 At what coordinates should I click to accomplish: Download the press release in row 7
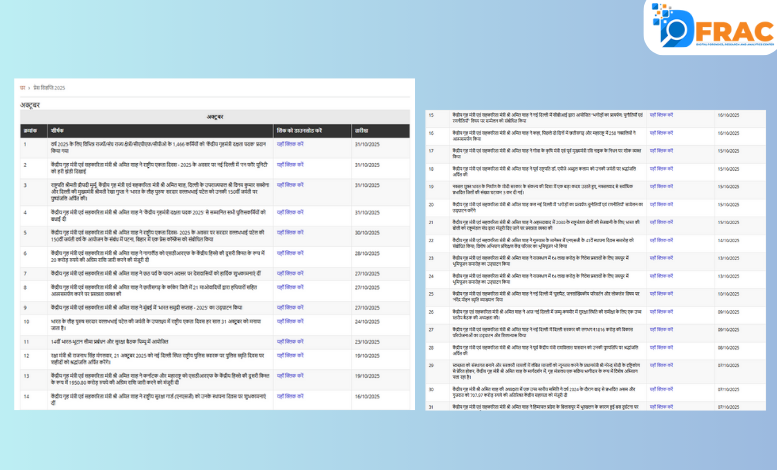tap(290, 273)
